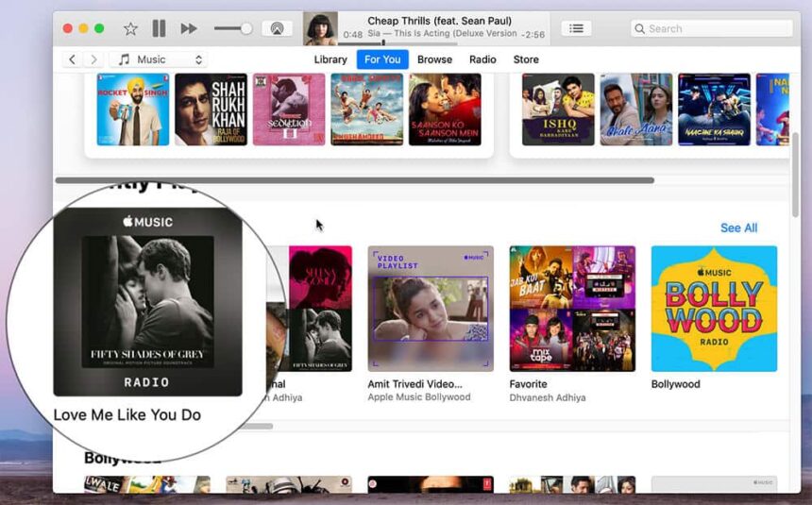Click the magnifier icon in Search
812x505 pixels.
pos(640,28)
